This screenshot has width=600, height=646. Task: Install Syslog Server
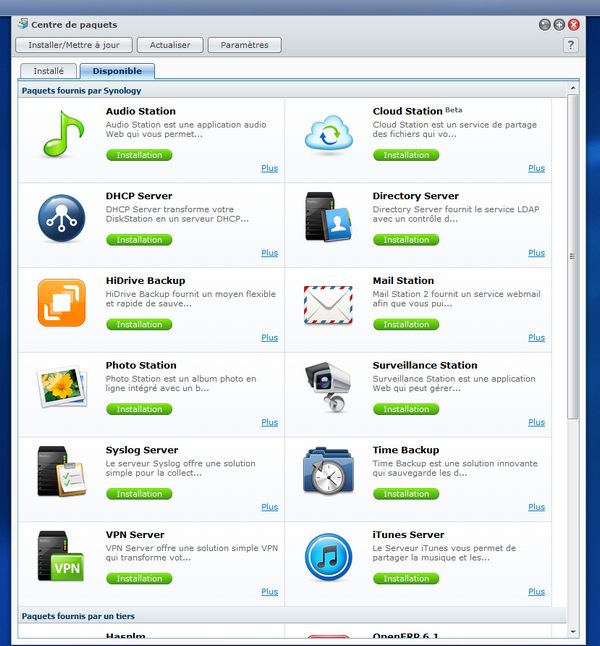pyautogui.click(x=139, y=494)
